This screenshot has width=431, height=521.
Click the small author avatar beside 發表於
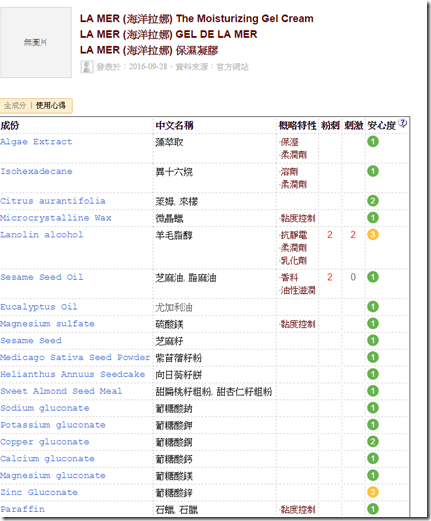[87, 67]
